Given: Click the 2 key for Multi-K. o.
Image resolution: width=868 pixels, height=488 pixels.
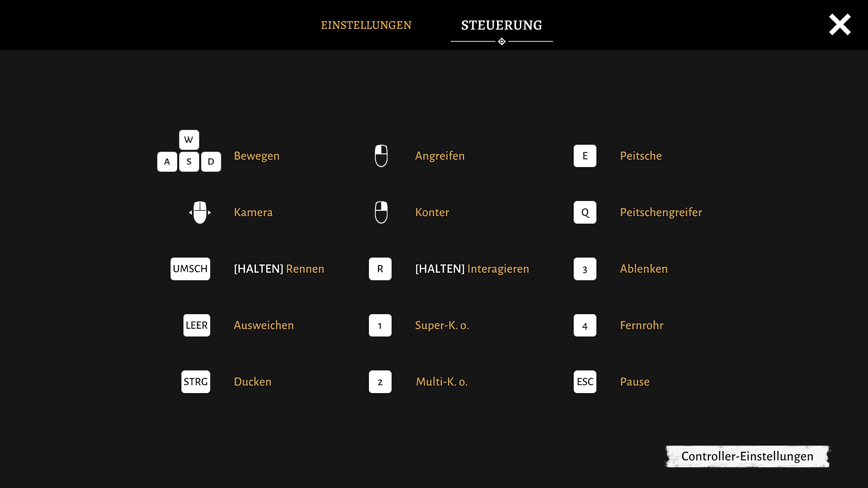Looking at the screenshot, I should coord(380,382).
